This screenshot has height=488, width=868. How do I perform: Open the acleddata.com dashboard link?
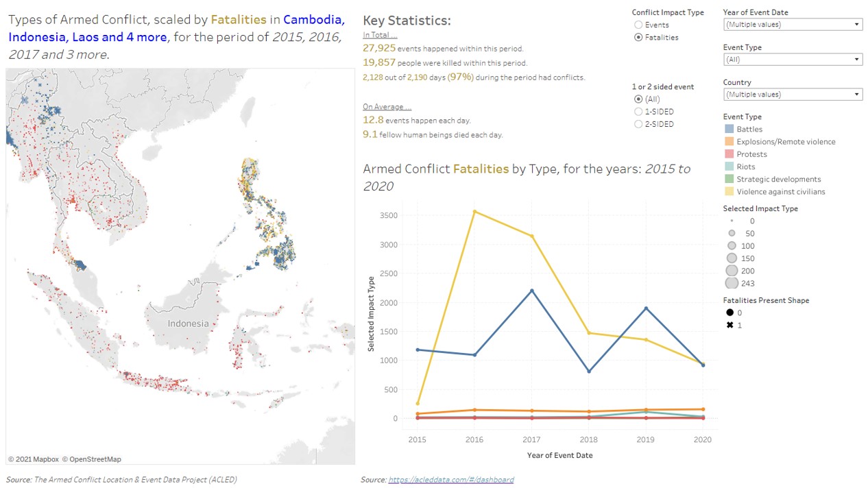[450, 480]
